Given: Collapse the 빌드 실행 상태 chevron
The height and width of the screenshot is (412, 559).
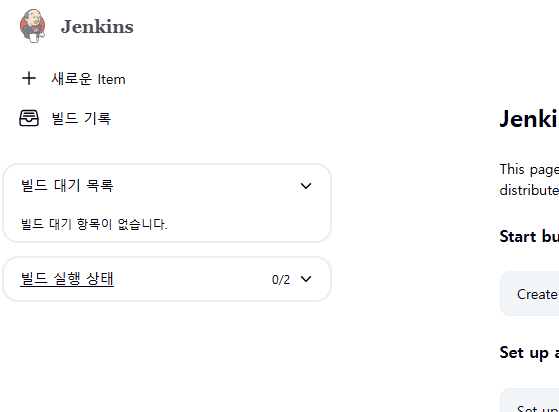Looking at the screenshot, I should 306,279.
